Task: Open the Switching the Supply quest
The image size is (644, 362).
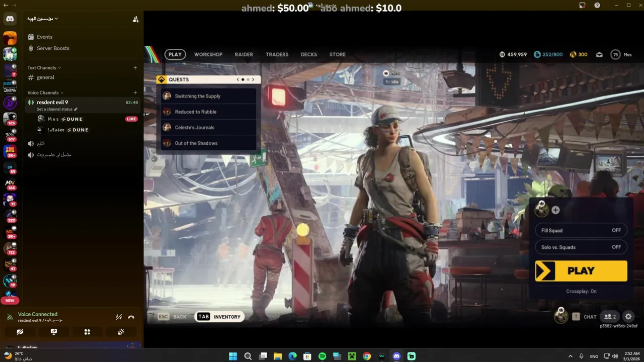Action: pos(209,96)
